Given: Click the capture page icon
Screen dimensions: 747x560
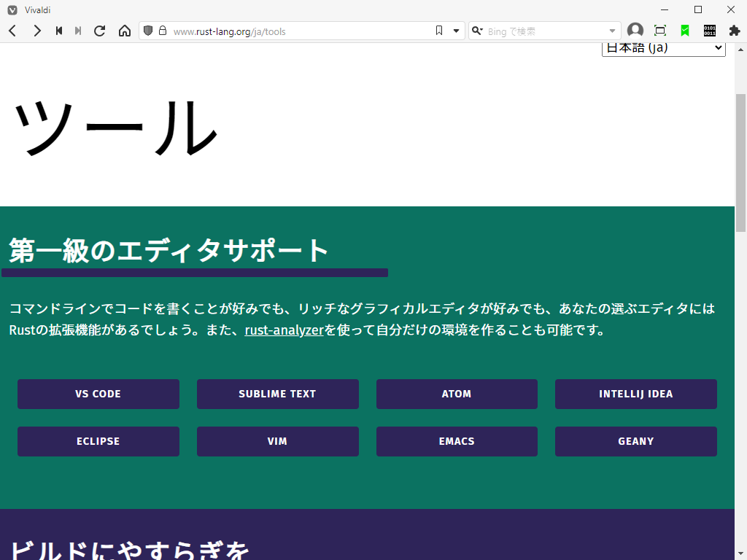Looking at the screenshot, I should (x=659, y=31).
